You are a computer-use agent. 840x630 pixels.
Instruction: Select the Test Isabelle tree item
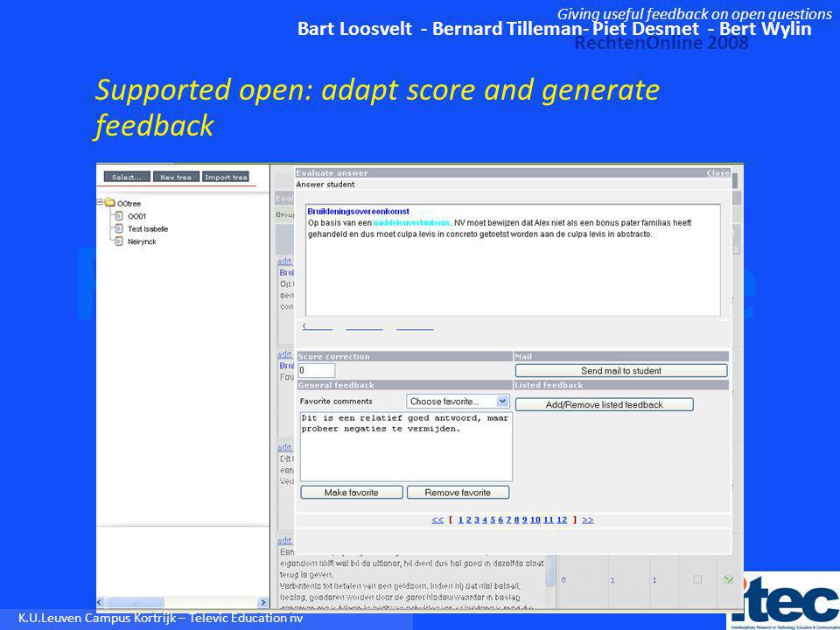[x=148, y=228]
